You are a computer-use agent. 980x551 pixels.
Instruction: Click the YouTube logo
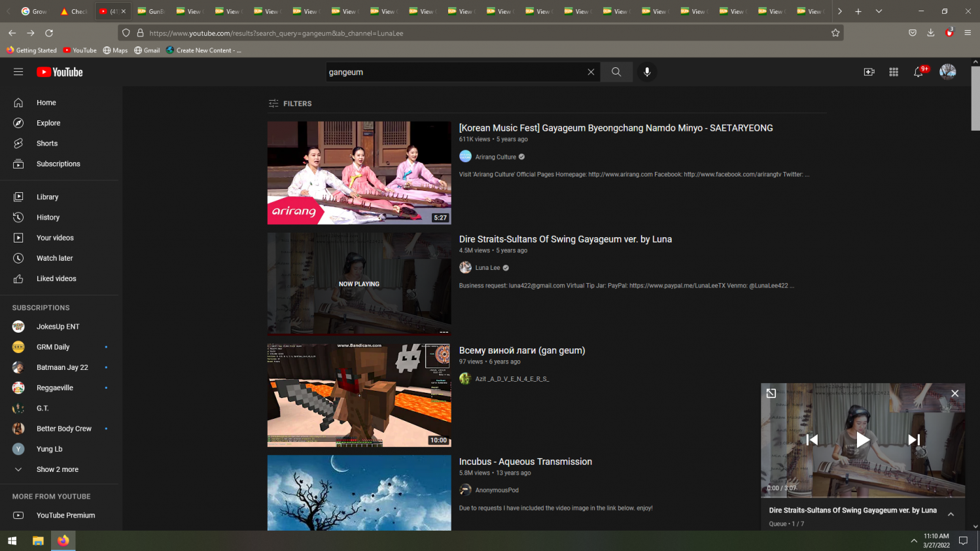(60, 72)
